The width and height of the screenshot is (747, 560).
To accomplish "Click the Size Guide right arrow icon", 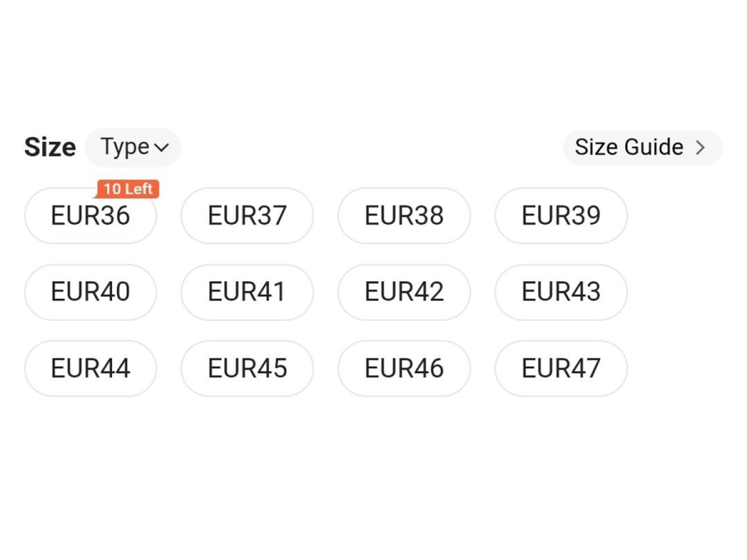I will pyautogui.click(x=701, y=148).
